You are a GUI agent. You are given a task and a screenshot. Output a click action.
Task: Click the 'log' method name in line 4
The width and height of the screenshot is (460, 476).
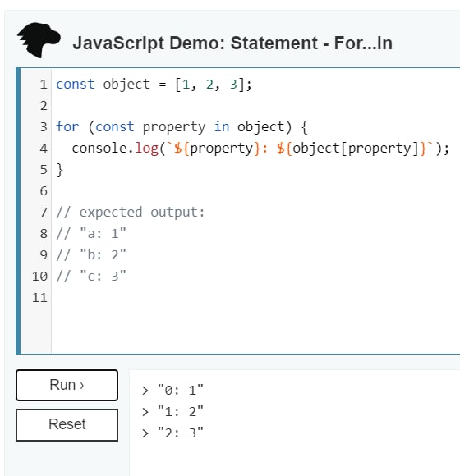click(147, 149)
